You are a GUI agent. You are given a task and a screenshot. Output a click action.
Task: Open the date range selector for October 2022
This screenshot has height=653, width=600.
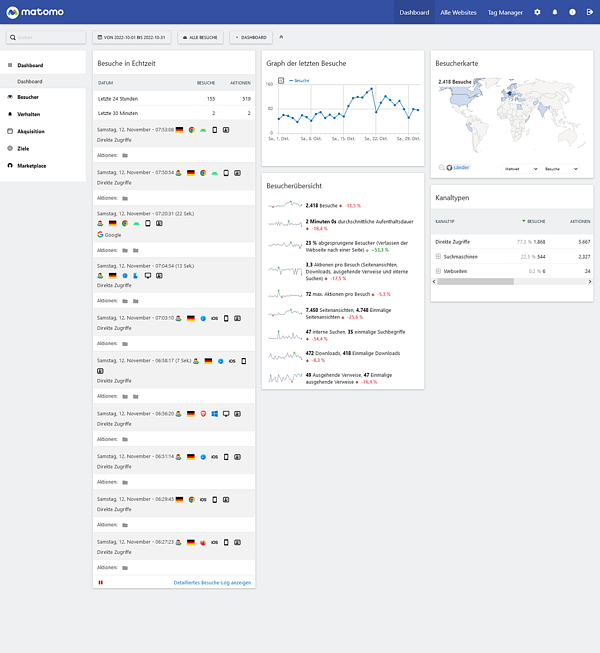coord(132,37)
